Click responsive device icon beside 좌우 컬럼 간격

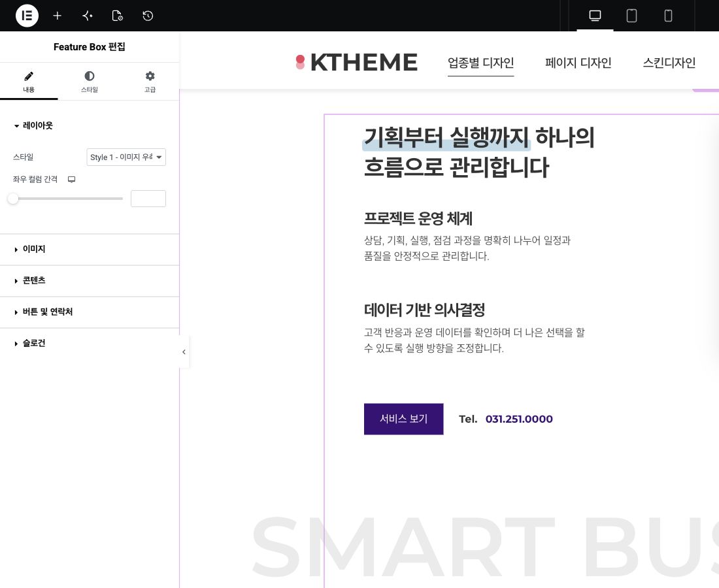tap(71, 179)
